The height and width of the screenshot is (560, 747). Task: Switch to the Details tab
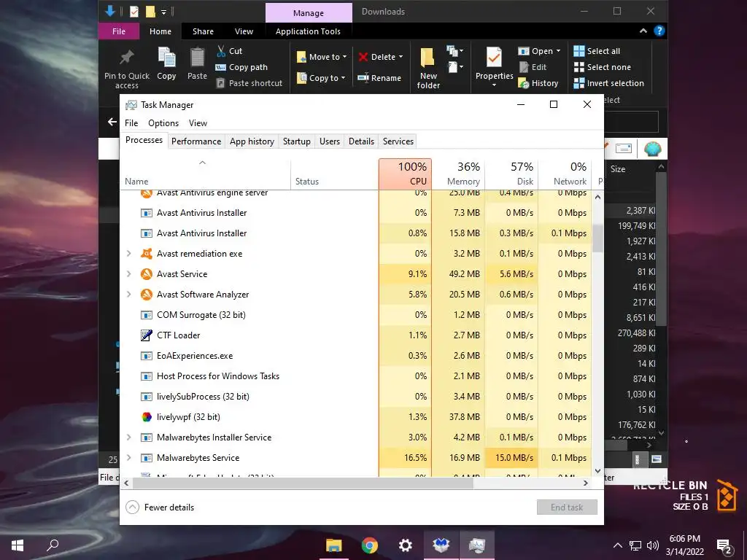click(x=361, y=141)
